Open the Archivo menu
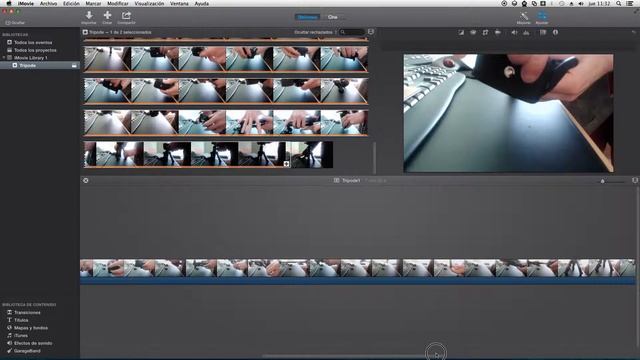Screen dimensions: 640x360 coord(48,3)
